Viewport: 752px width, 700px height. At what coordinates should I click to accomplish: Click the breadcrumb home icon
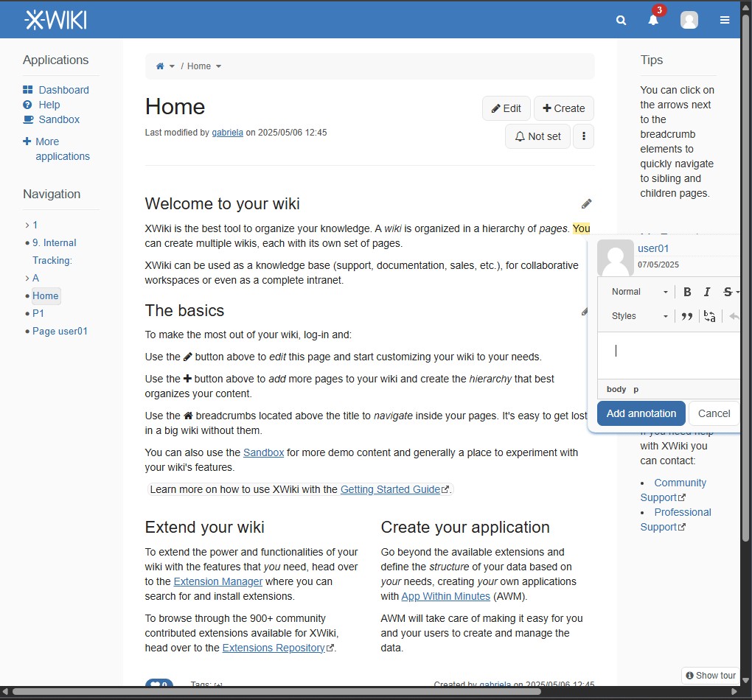tap(160, 66)
